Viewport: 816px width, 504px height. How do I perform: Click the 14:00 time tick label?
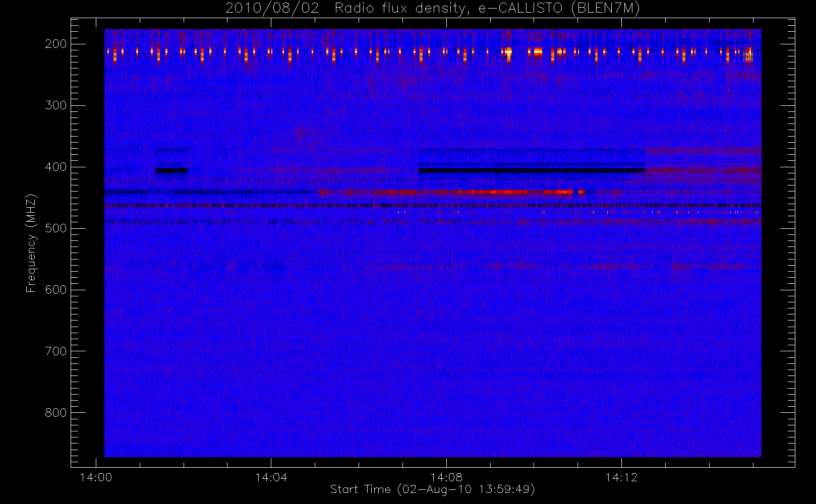click(96, 477)
